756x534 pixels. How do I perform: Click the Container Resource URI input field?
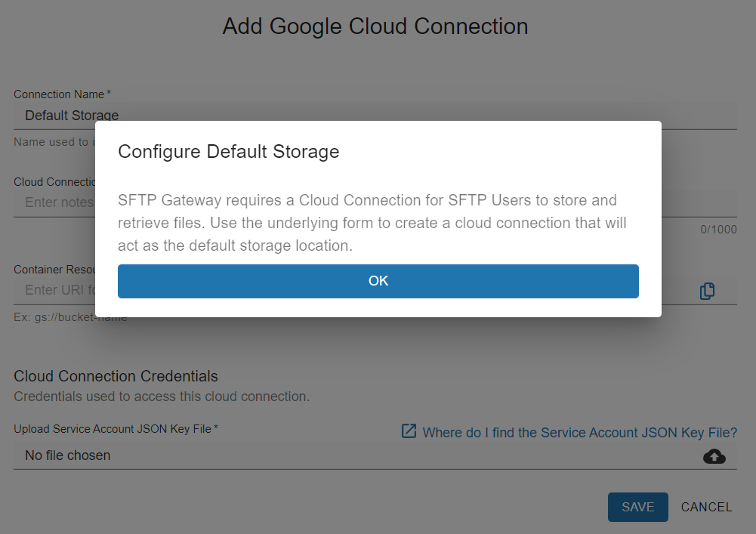coord(375,290)
